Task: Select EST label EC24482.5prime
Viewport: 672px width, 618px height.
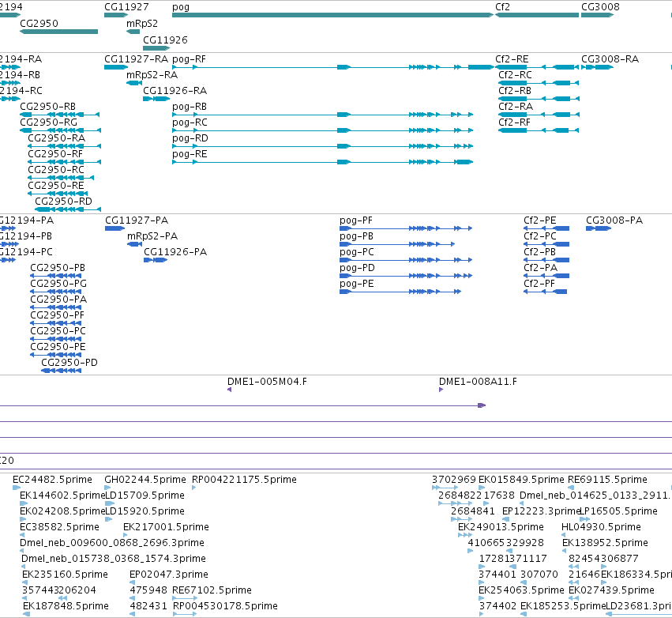Action: 52,480
